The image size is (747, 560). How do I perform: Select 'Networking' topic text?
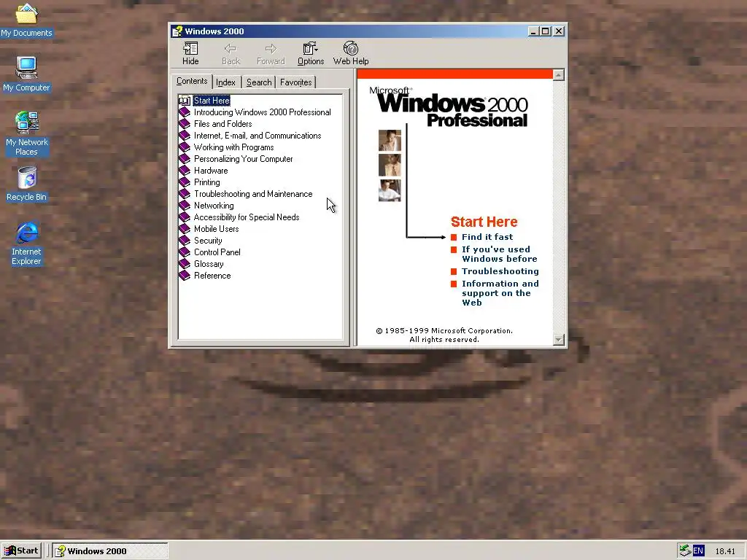pyautogui.click(x=214, y=206)
